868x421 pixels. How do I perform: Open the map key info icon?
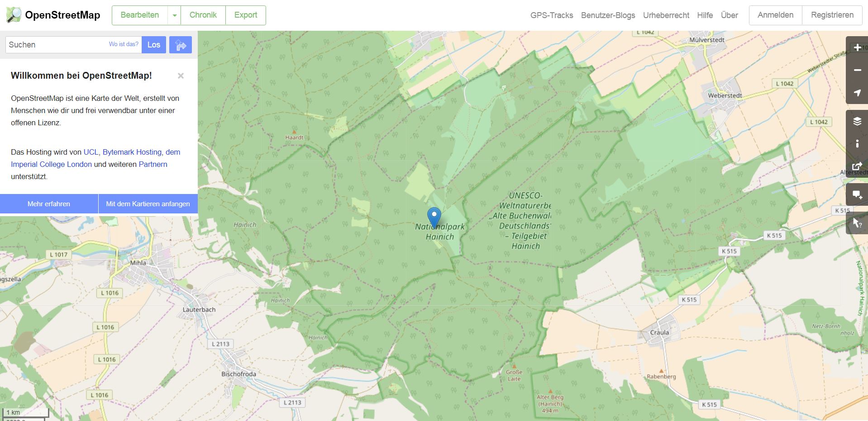pyautogui.click(x=857, y=144)
